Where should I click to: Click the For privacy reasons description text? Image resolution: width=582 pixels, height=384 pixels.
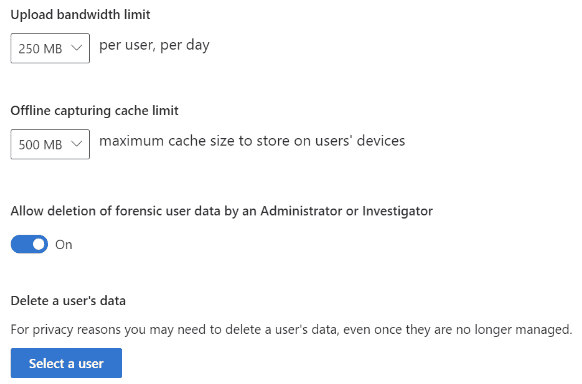tap(291, 329)
